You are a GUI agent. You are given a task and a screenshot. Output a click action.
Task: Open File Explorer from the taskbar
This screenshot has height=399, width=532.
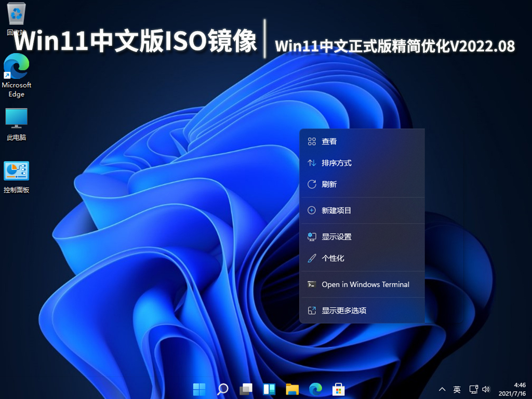292,389
